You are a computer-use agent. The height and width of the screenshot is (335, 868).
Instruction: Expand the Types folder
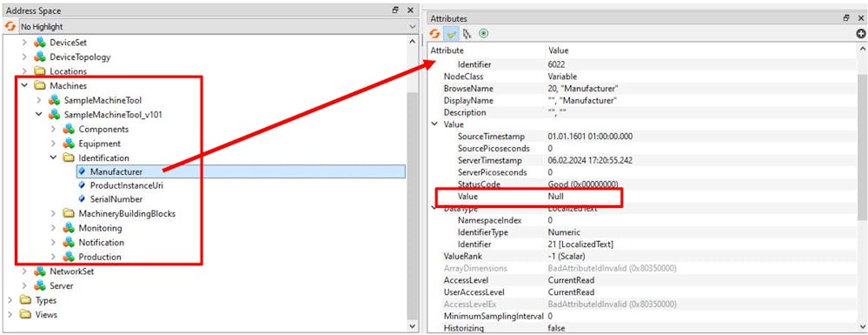tap(10, 300)
